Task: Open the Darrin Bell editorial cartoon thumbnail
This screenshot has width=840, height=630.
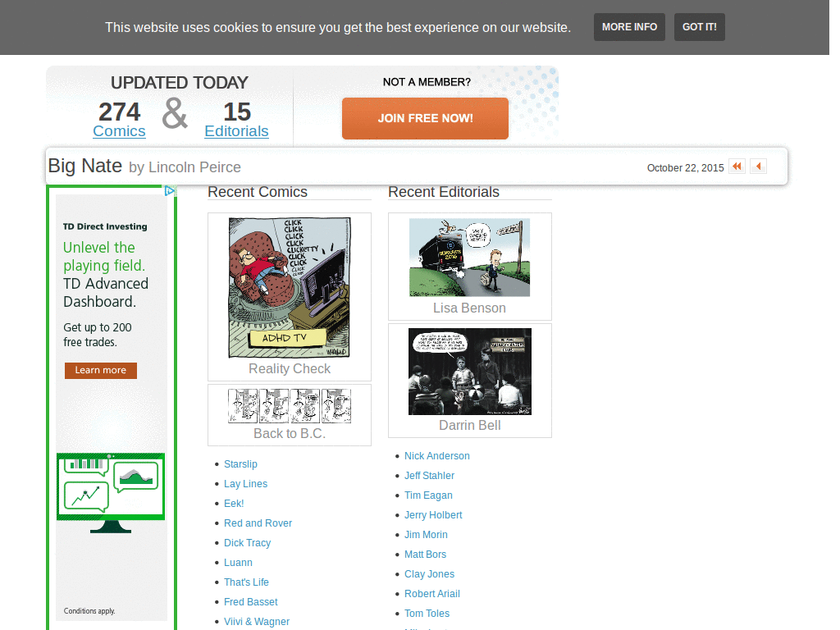Action: pyautogui.click(x=470, y=372)
